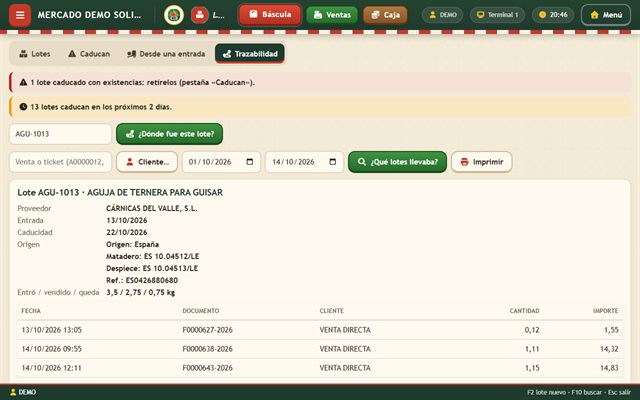The image size is (640, 400).
Task: Click the CLIENTE column header
Action: [331, 311]
